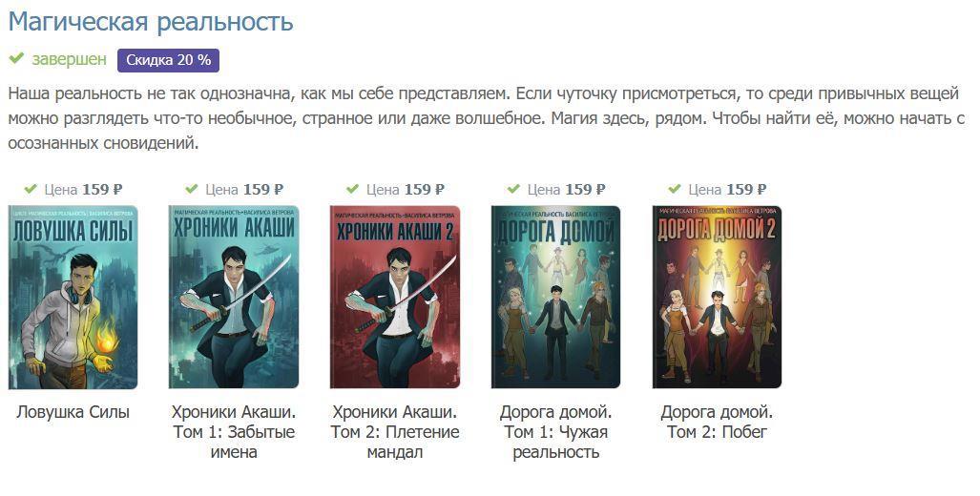Open the red Хроники Акаши 2 cover

tap(395, 298)
